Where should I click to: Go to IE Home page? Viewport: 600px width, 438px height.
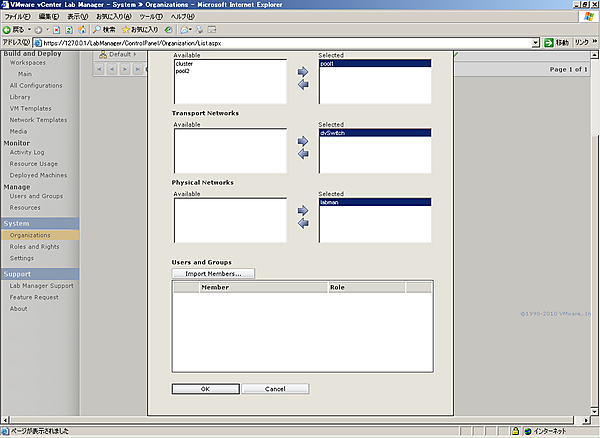(x=82, y=30)
